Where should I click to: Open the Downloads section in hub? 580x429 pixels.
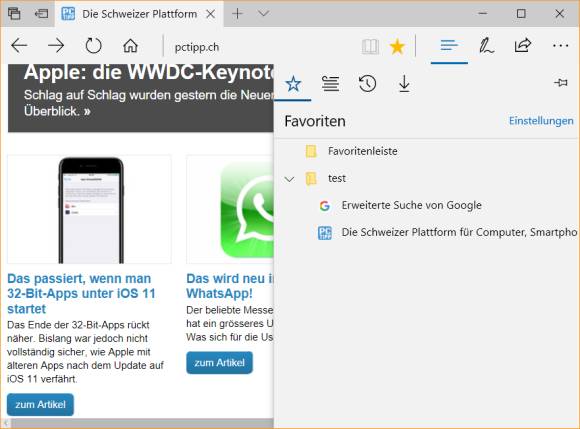tap(404, 84)
